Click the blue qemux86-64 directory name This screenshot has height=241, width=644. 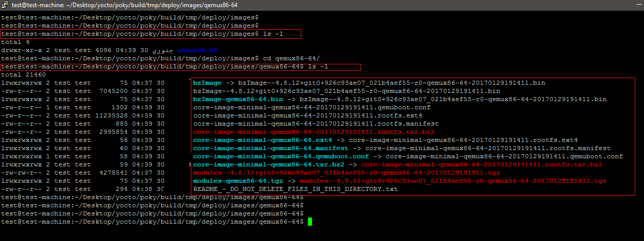pos(197,50)
